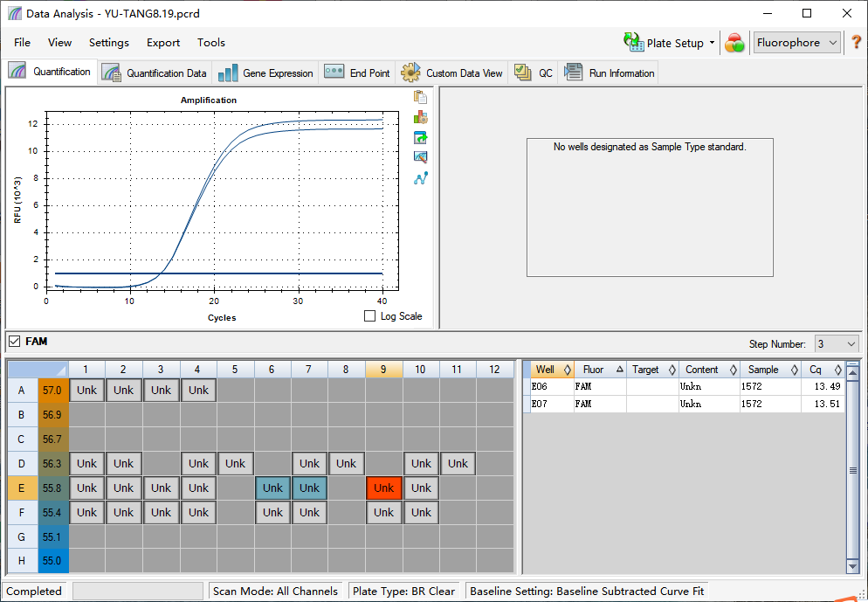
Task: Expand the Plate Setup dropdown arrow
Action: 712,43
